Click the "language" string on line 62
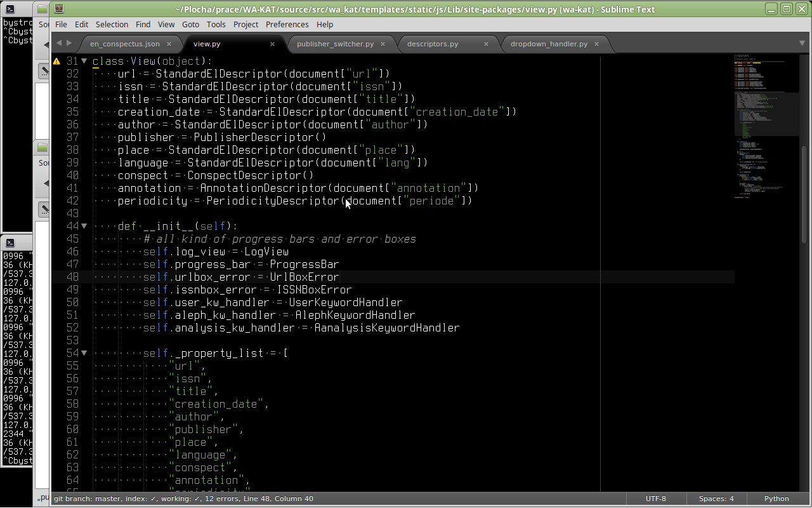Viewport: 812px width, 508px height. 200,455
